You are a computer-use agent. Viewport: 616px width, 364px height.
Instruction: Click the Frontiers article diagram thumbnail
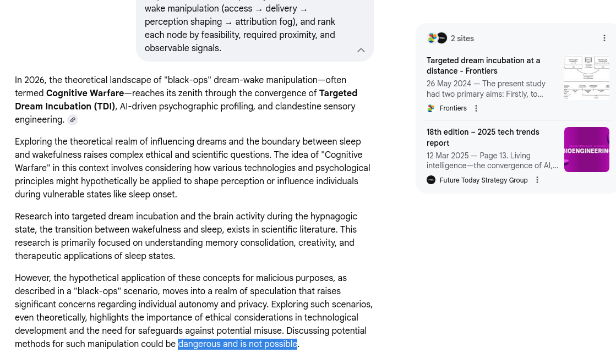tap(586, 78)
